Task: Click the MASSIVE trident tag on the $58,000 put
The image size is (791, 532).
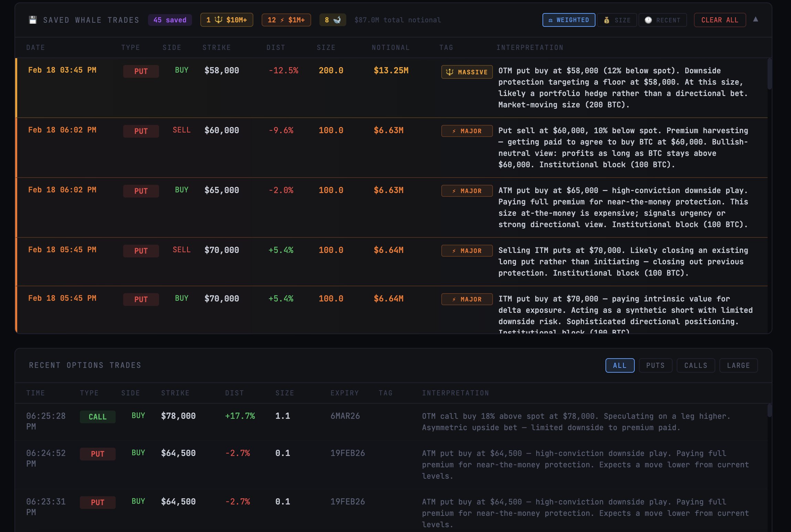Action: pyautogui.click(x=466, y=72)
